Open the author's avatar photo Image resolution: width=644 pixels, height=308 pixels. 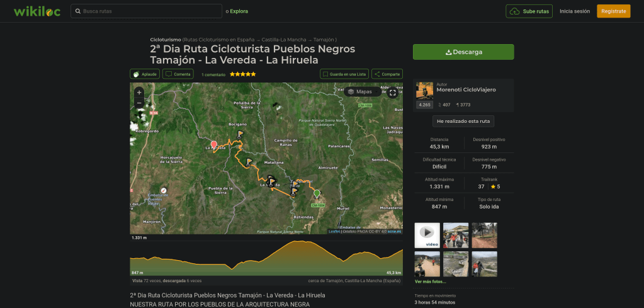tap(424, 91)
